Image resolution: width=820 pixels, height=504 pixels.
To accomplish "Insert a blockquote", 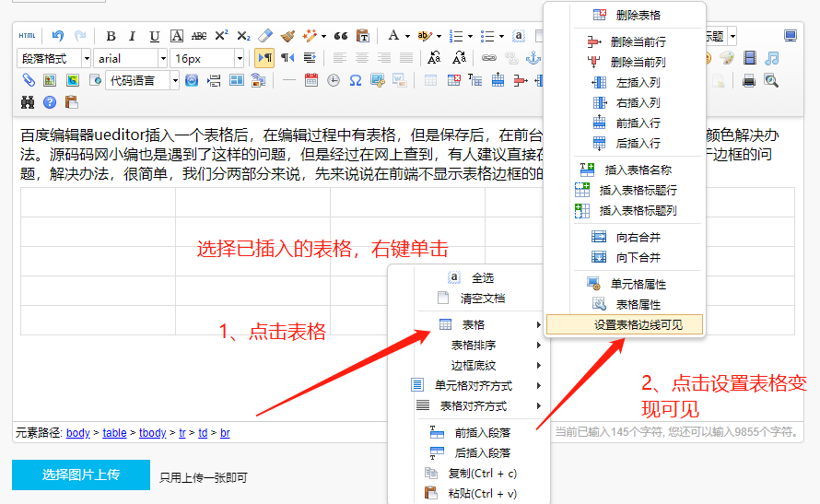I will click(341, 36).
